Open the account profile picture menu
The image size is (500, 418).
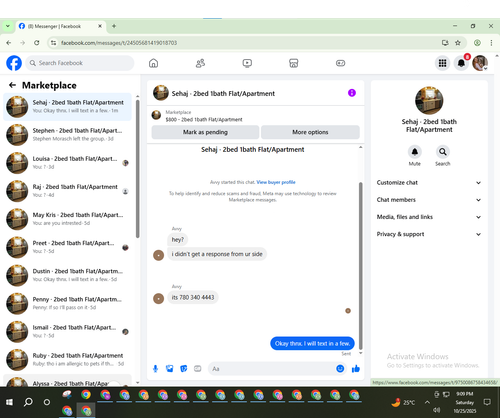[x=480, y=63]
